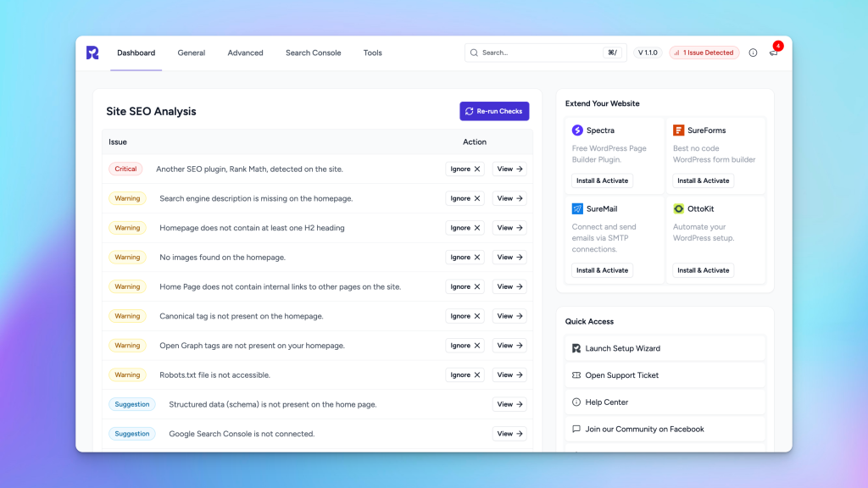Click the help info icon in header

[x=753, y=53]
